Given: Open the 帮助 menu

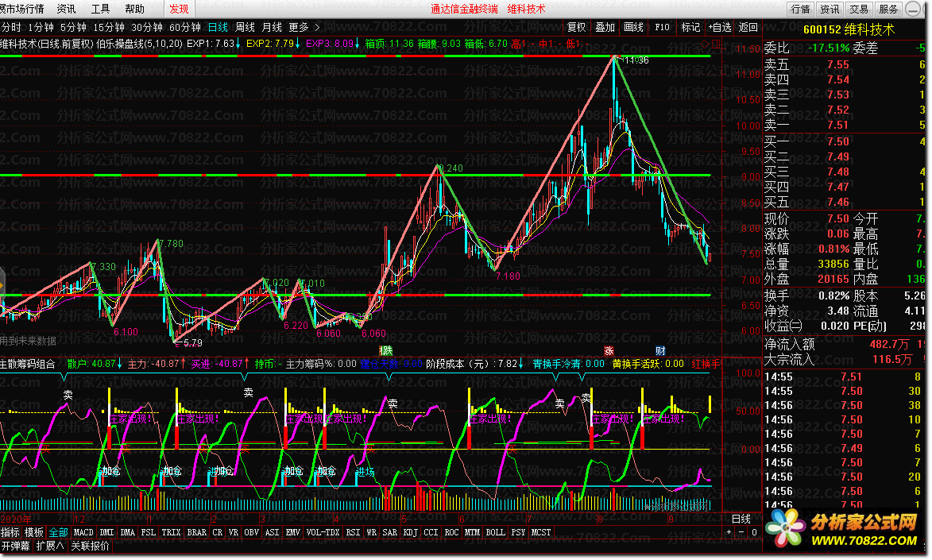Looking at the screenshot, I should coord(134,8).
